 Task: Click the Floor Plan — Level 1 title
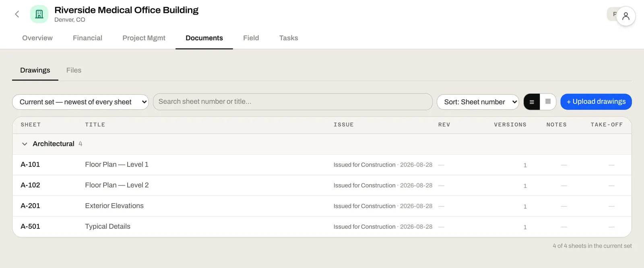tap(117, 164)
